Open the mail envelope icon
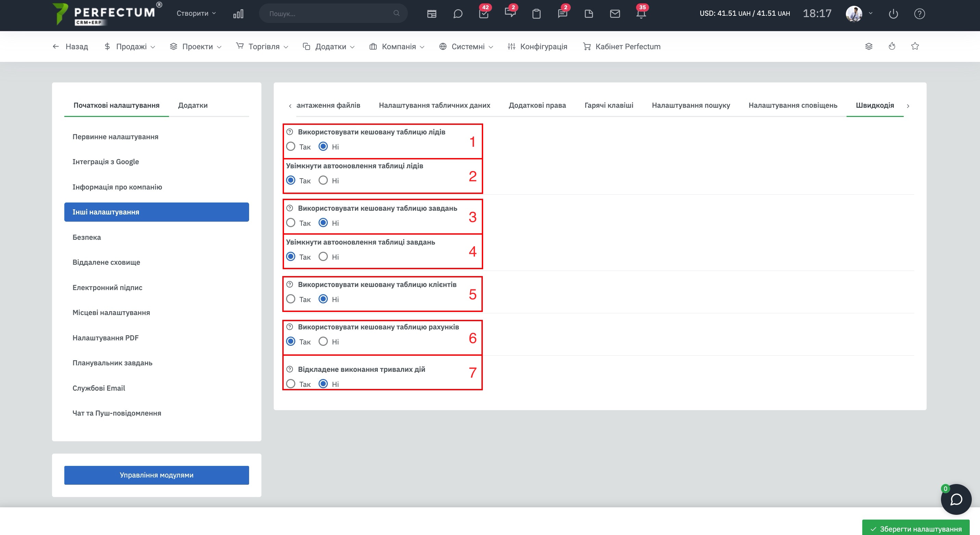This screenshot has width=980, height=535. point(615,14)
